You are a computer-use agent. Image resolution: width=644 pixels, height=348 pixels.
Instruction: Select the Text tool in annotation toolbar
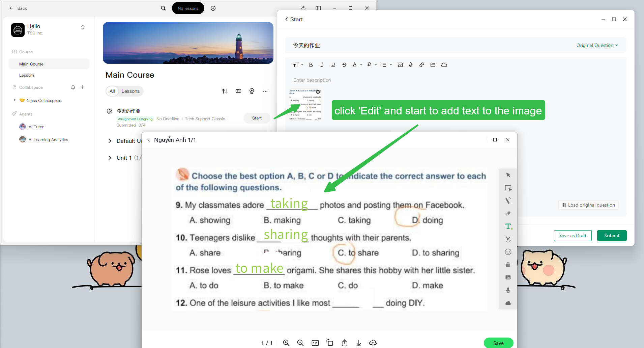(508, 226)
